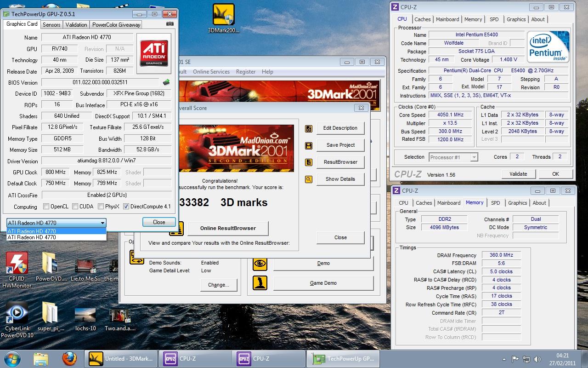Open the Windows Start menu
Image resolution: width=588 pixels, height=368 pixels.
[x=12, y=358]
